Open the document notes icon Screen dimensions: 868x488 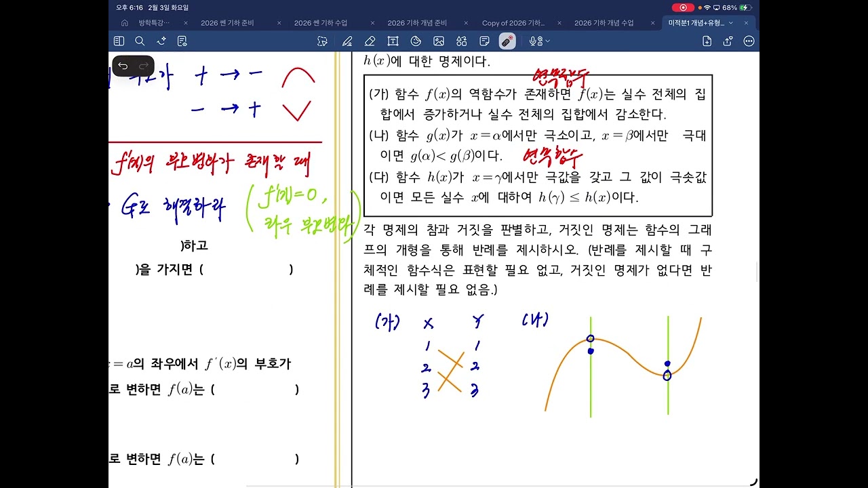pos(182,41)
